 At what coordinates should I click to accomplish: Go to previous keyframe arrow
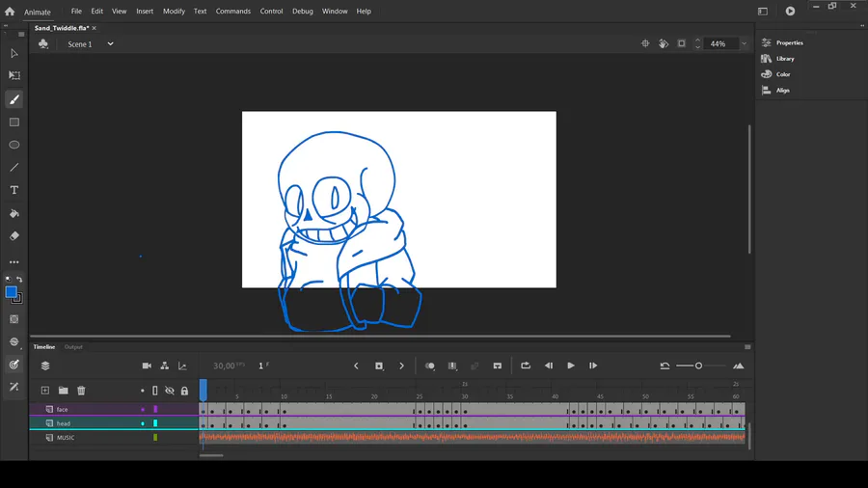356,366
